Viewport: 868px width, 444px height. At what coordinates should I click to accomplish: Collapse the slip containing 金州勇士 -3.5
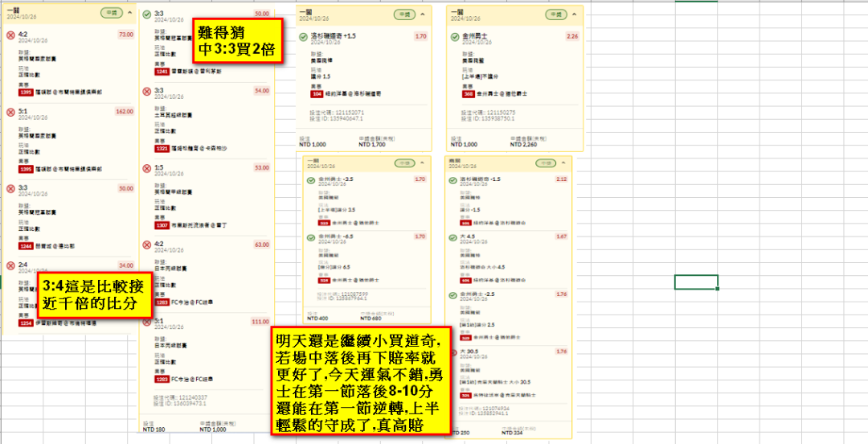(422, 163)
